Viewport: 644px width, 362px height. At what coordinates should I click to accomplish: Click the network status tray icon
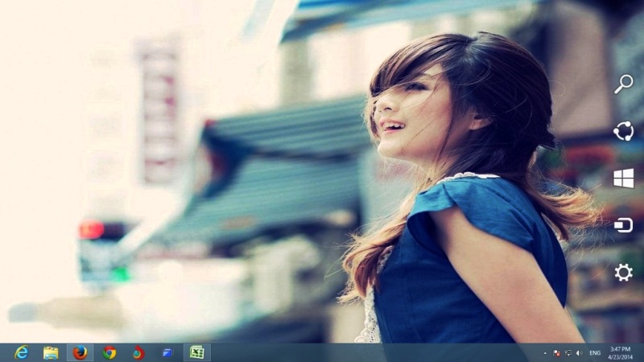[568, 353]
